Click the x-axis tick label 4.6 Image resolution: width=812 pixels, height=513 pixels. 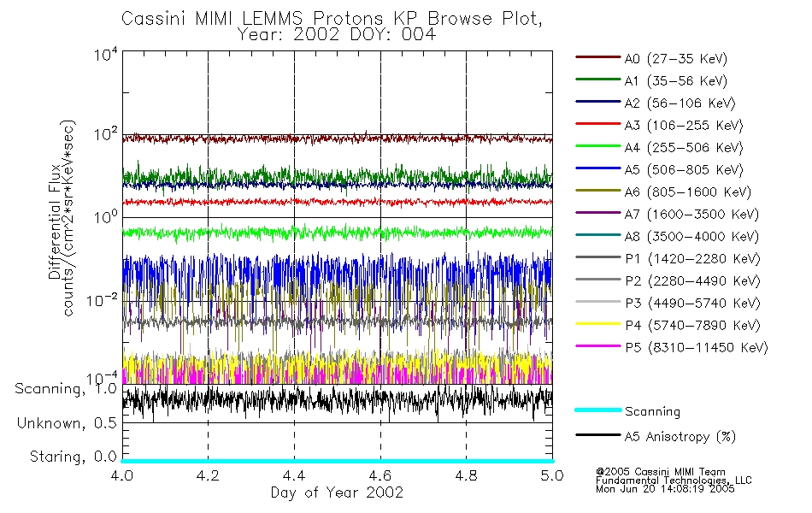point(380,475)
